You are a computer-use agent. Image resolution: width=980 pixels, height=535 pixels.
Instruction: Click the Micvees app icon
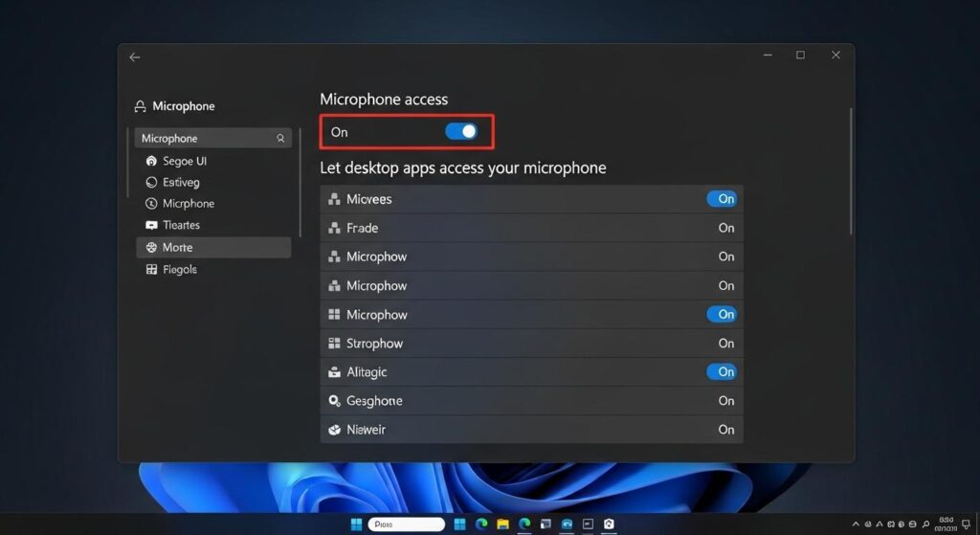[x=334, y=199]
